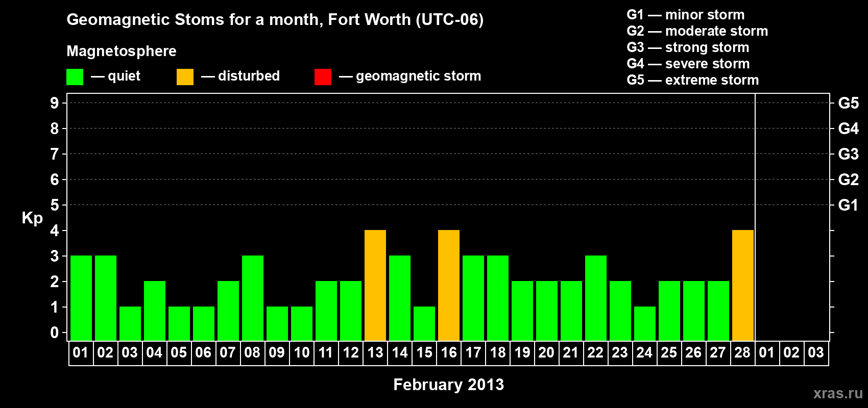Screen dimensions: 868x408
Task: Click the G1 label on the right axis
Action: pos(849,205)
